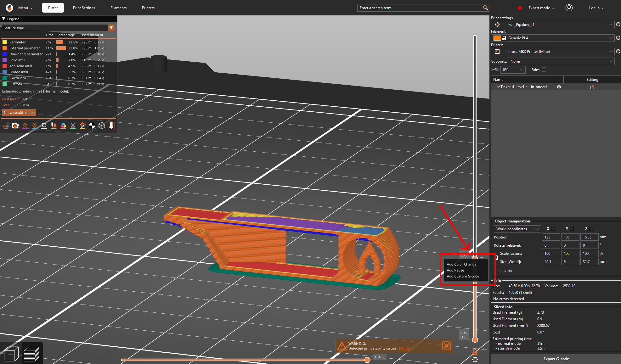Toggle visibility eye icon for inTinker model
This screenshot has height=364, width=621.
tap(559, 87)
